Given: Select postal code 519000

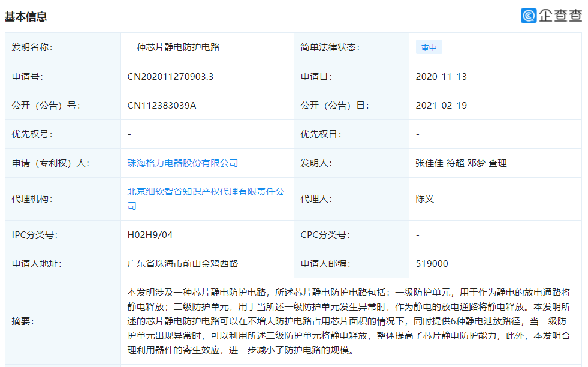Looking at the screenshot, I should coord(432,264).
